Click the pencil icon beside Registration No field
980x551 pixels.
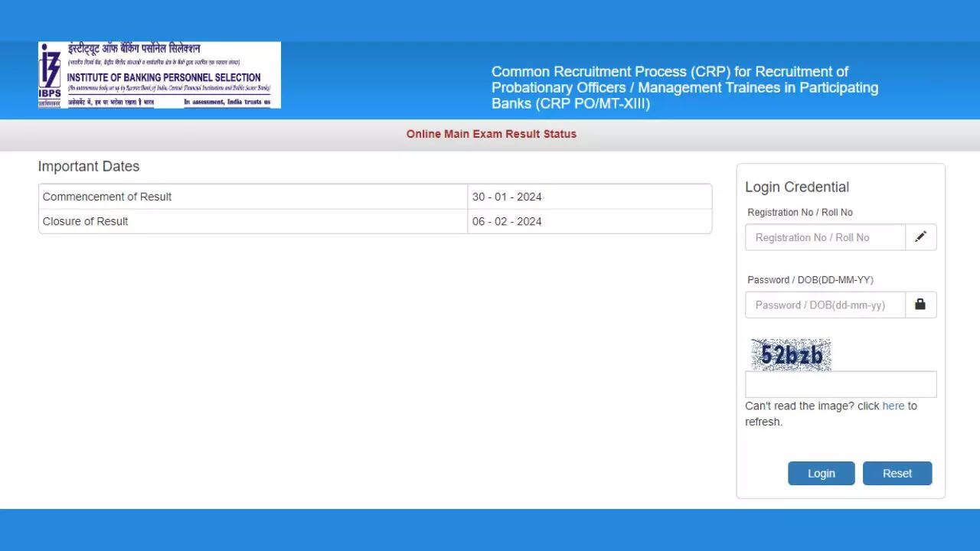tap(920, 237)
